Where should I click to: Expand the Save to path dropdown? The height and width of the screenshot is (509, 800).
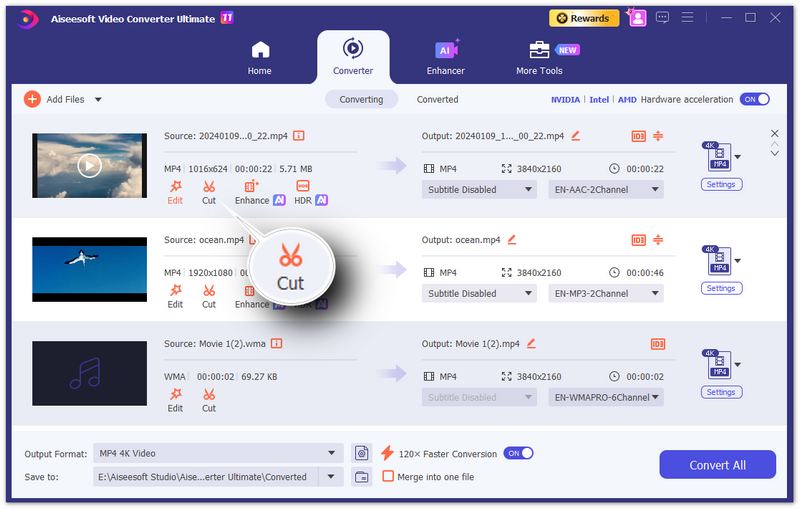(x=331, y=477)
